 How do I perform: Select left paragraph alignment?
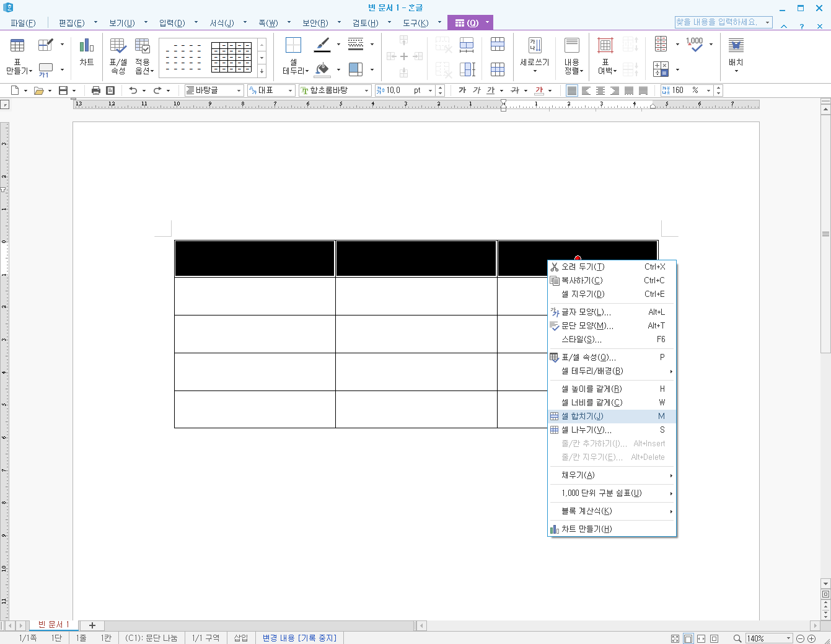[x=586, y=90]
